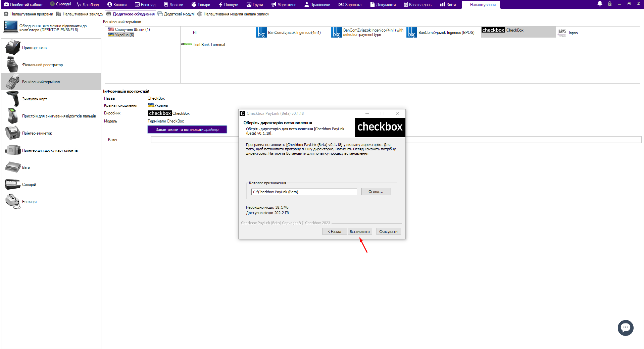Screen dimensions: 644x349
Task: Click Встановити button in installer
Action: tap(359, 232)
